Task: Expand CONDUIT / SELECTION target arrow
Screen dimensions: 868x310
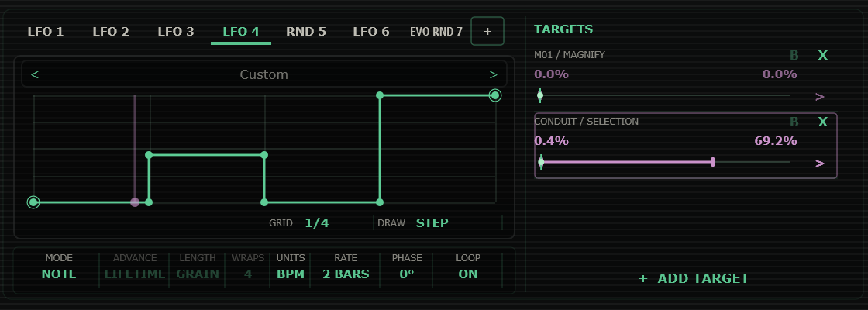Action: pyautogui.click(x=820, y=164)
